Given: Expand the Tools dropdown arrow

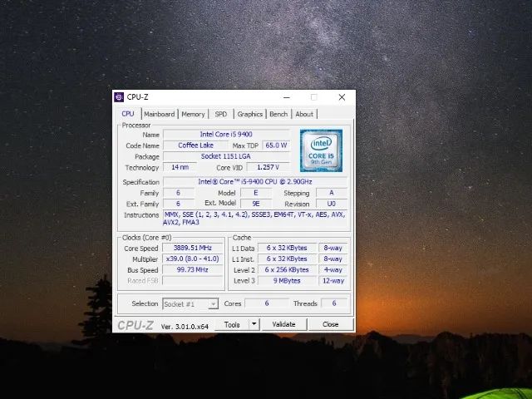Looking at the screenshot, I should [254, 325].
